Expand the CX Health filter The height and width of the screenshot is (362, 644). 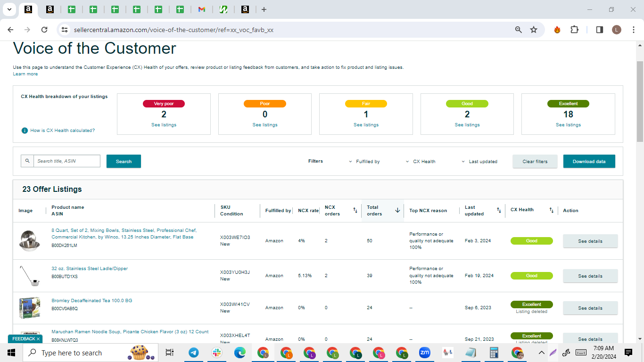(421, 162)
